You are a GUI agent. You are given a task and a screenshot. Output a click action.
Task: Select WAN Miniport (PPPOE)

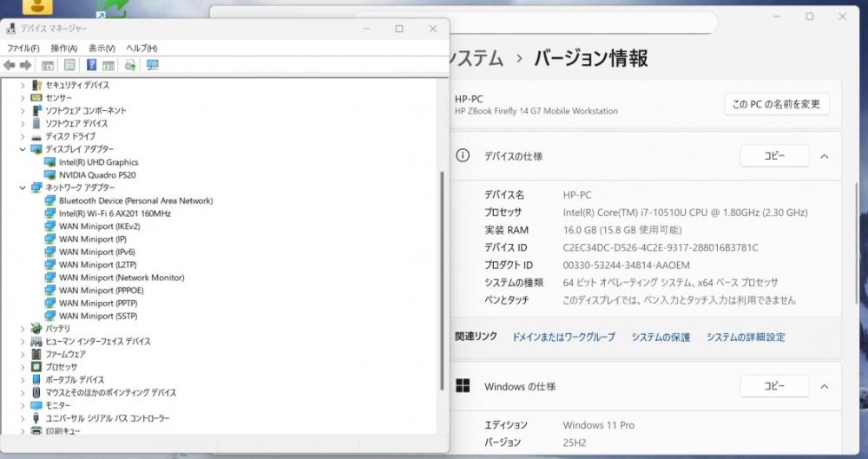click(102, 290)
